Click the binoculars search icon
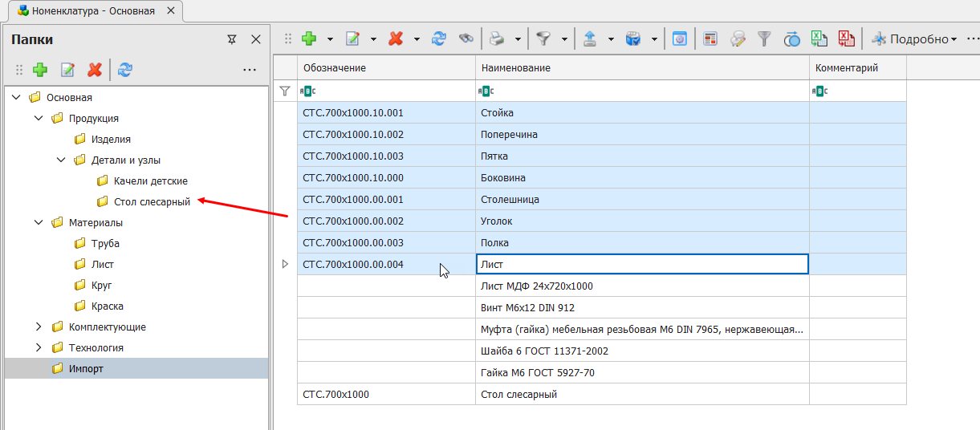 point(466,39)
